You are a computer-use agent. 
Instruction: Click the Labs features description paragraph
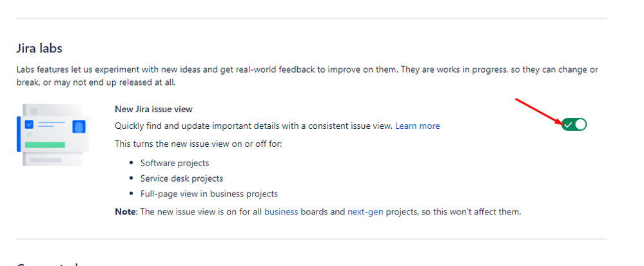click(x=307, y=76)
